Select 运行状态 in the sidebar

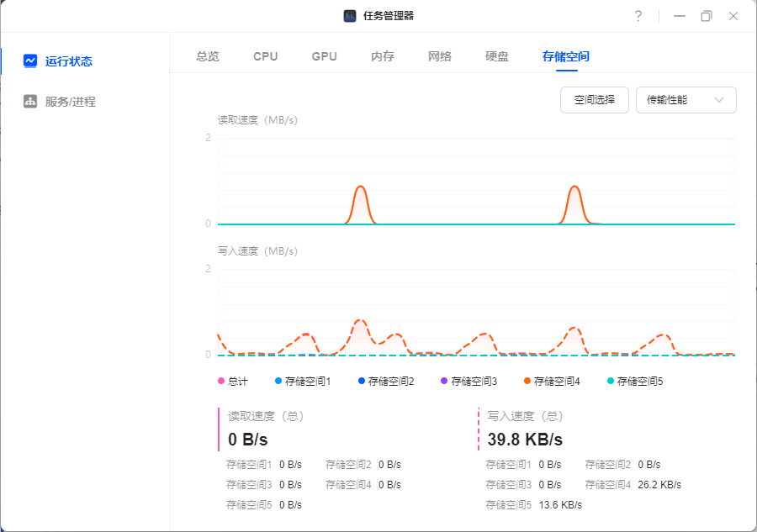69,61
